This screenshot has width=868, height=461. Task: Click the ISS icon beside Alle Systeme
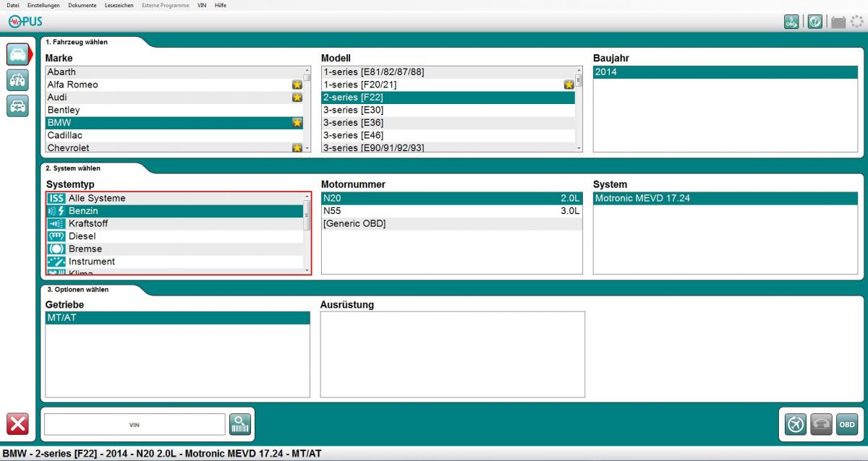56,198
